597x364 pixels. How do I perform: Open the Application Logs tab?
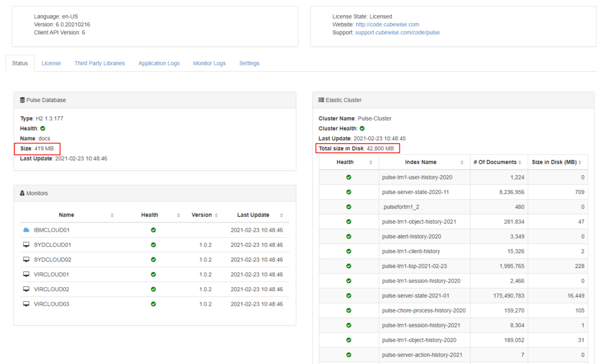pyautogui.click(x=159, y=63)
